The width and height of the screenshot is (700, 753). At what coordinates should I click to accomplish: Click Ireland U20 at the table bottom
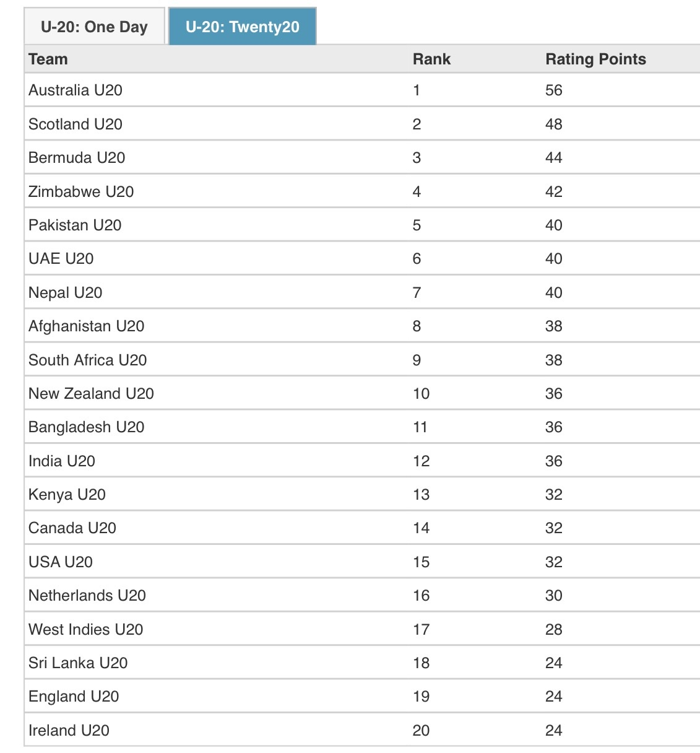pyautogui.click(x=69, y=731)
